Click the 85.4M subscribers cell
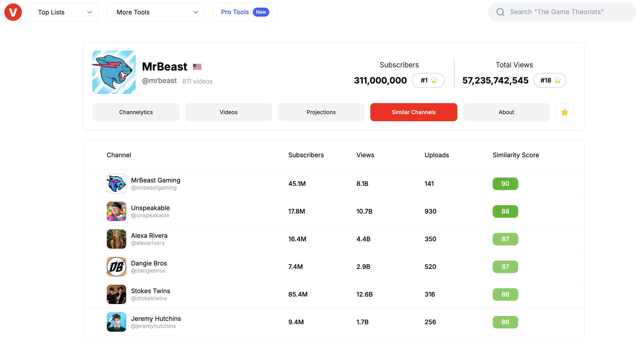This screenshot has height=337, width=644. tap(298, 295)
